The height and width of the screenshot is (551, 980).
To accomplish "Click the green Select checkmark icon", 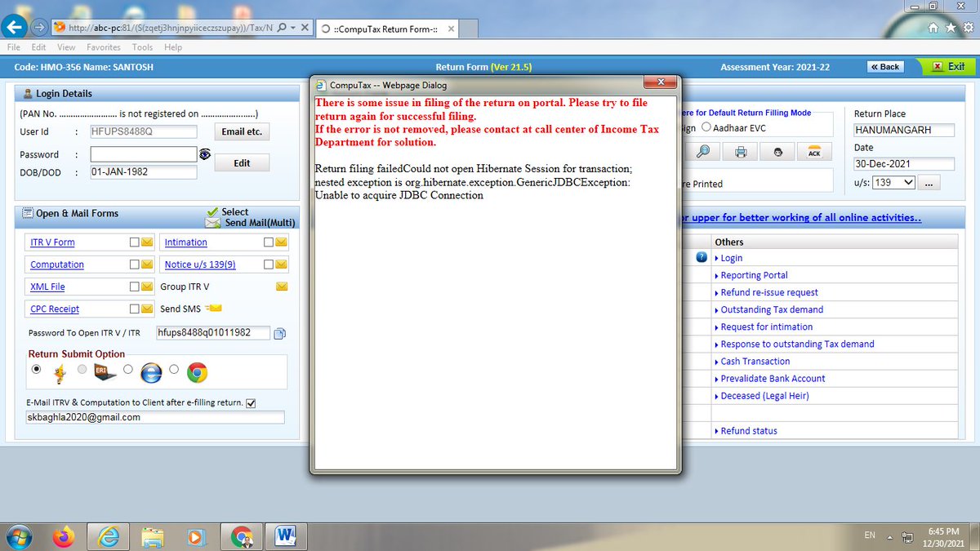I will coord(212,211).
